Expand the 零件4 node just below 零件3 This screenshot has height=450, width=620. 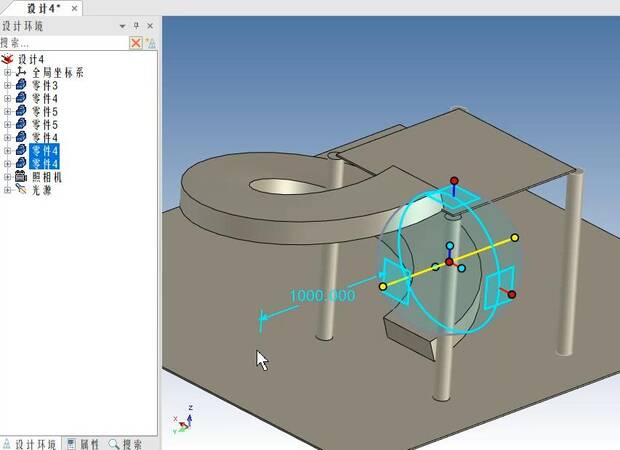pos(7,98)
